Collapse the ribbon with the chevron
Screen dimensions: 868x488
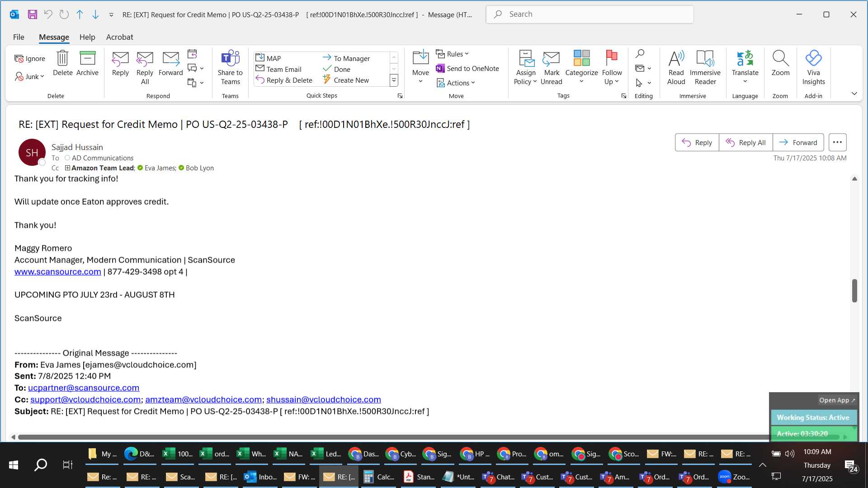coord(854,94)
